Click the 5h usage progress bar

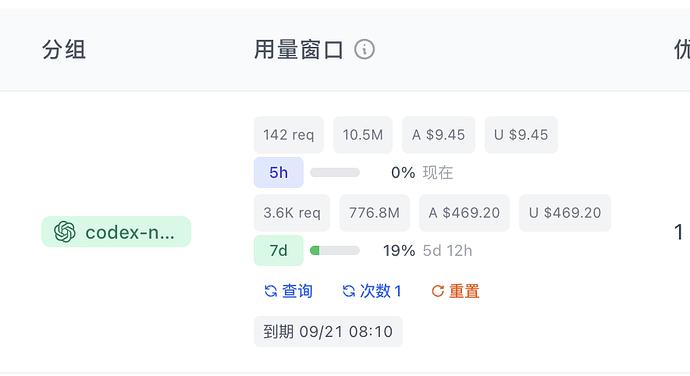coord(335,173)
